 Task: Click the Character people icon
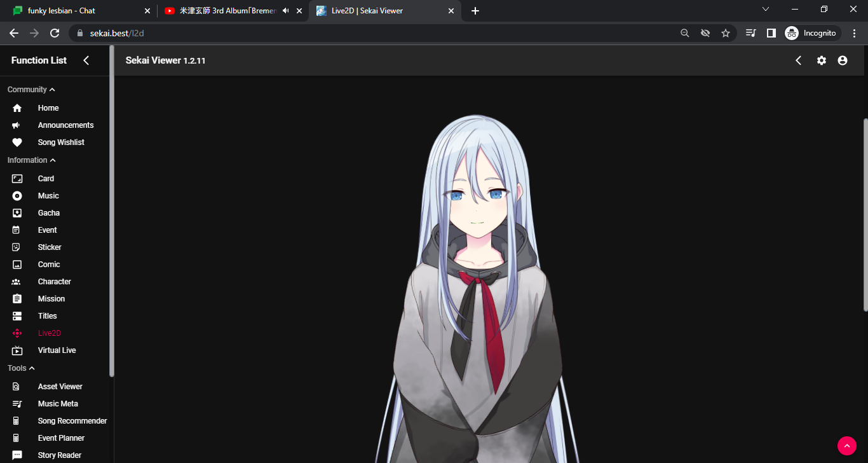tap(17, 282)
